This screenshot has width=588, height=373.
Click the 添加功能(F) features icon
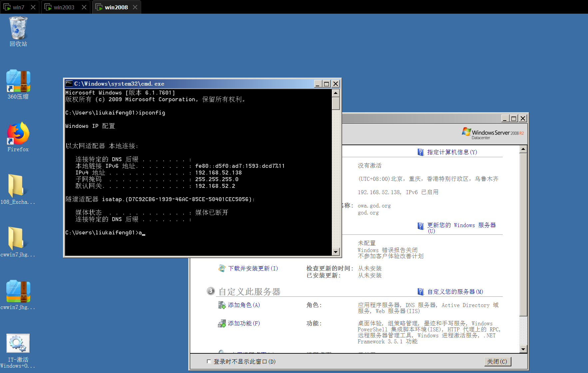click(222, 323)
